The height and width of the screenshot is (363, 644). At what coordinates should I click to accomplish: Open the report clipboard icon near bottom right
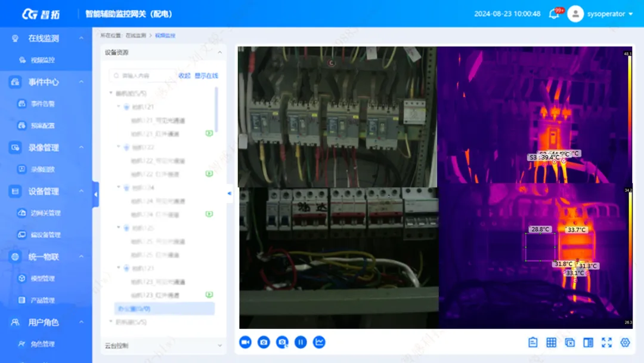tap(532, 342)
